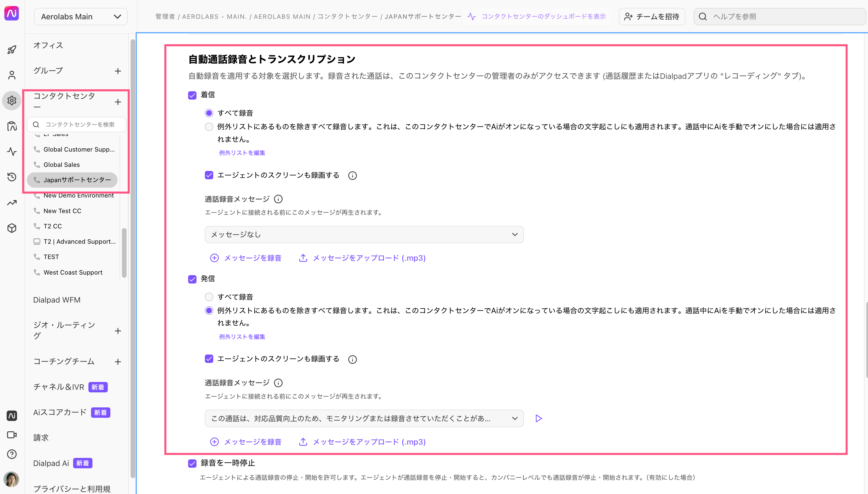The image size is (868, 494).
Task: Add a new group with plus icon
Action: coord(118,71)
